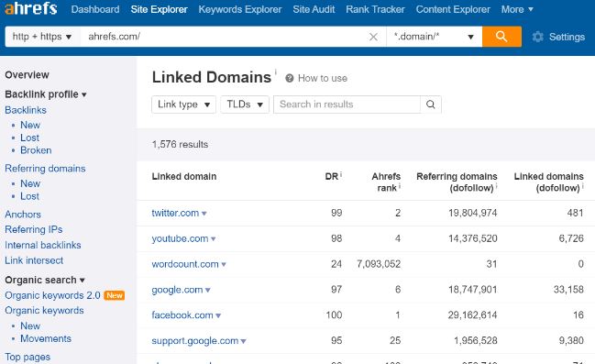595x364 pixels.
Task: Click the Linked domain column header
Action: click(184, 176)
